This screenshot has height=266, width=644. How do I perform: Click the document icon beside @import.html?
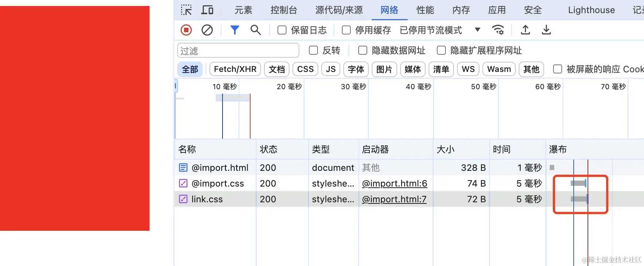click(x=183, y=167)
